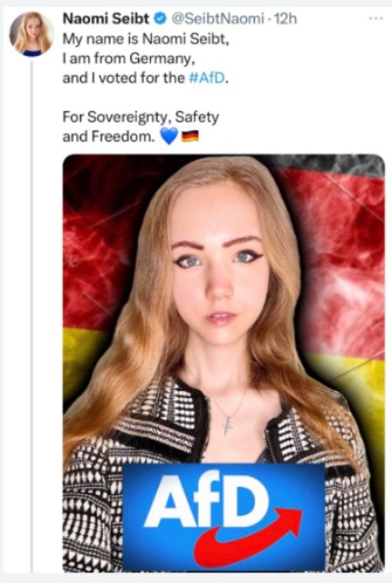This screenshot has height=583, width=392.
Task: Click the blue verified checkmark badge
Action: 161,19
